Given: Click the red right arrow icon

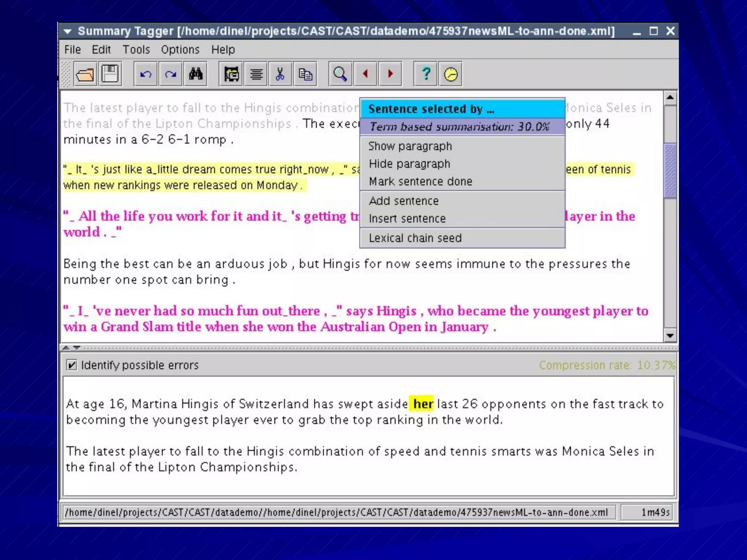Looking at the screenshot, I should [x=390, y=74].
